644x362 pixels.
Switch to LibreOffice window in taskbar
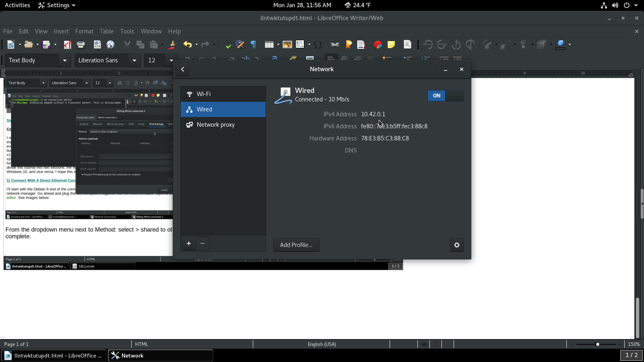click(54, 356)
